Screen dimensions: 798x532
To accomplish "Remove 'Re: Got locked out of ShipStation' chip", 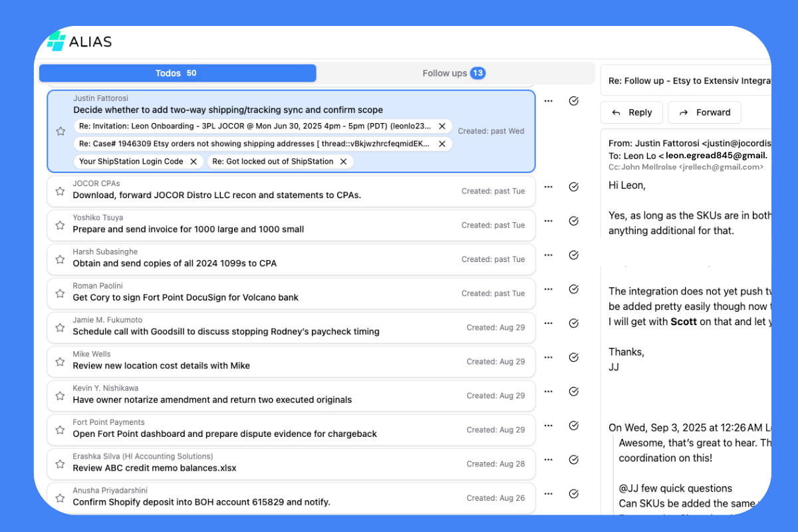I will click(x=344, y=162).
